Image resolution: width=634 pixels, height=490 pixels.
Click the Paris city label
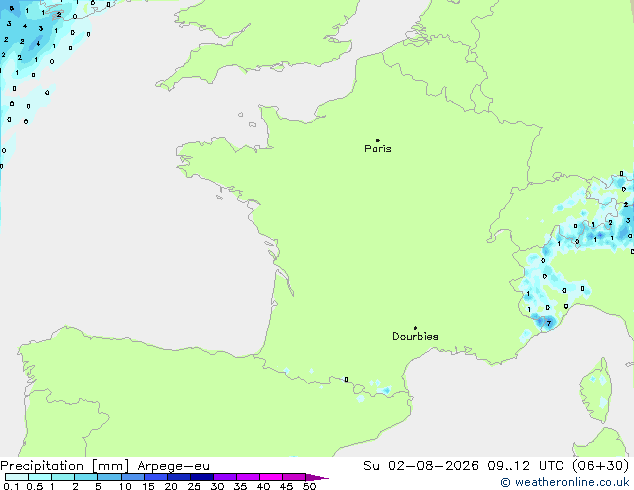point(378,149)
